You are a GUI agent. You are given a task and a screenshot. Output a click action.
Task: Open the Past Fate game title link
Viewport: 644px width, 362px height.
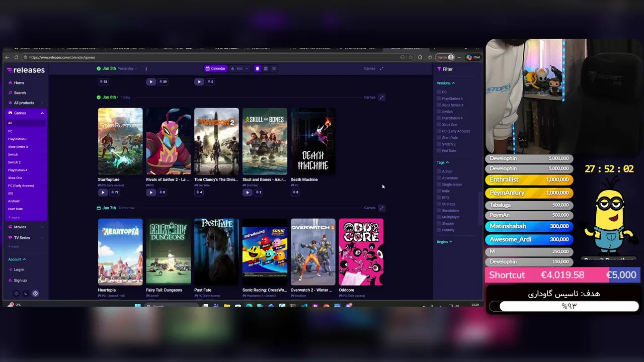pos(203,290)
